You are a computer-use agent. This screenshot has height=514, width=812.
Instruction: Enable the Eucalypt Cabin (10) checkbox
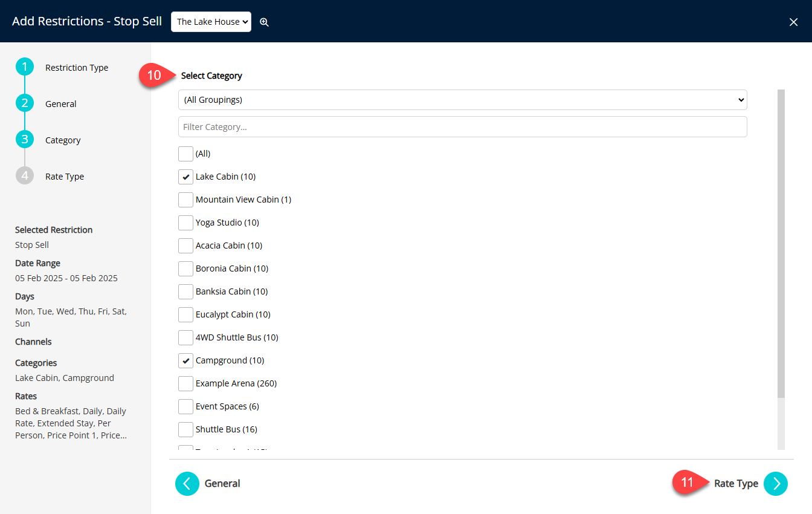pos(185,314)
